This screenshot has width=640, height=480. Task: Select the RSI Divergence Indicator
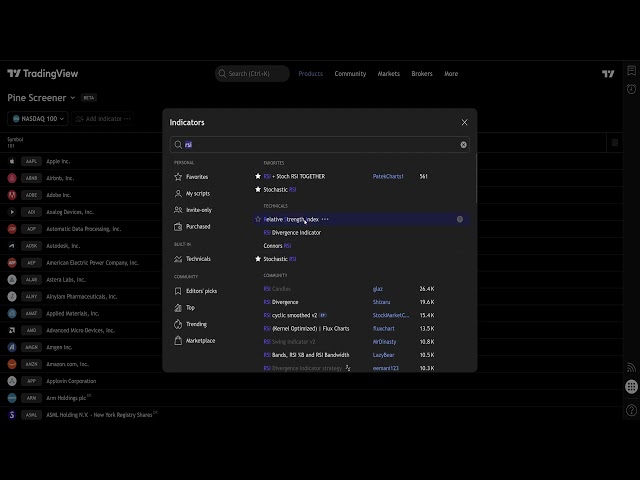pyautogui.click(x=292, y=233)
